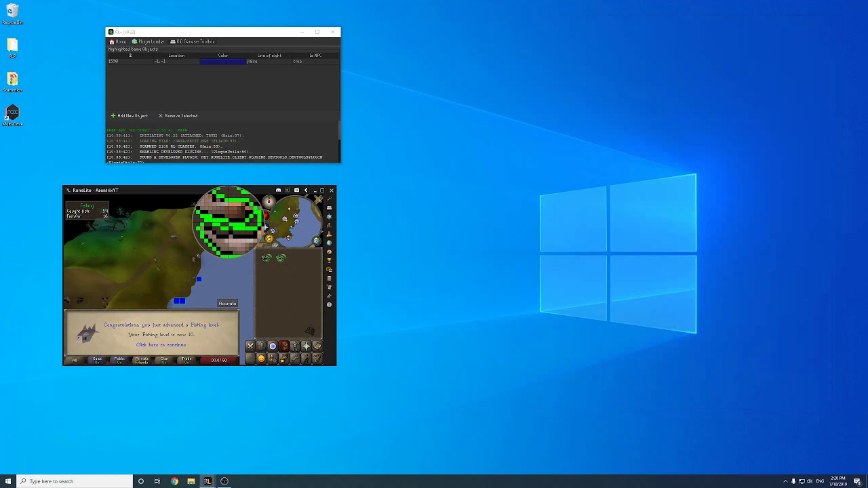
Task: Toggle the run energy orb
Action: tap(269, 238)
